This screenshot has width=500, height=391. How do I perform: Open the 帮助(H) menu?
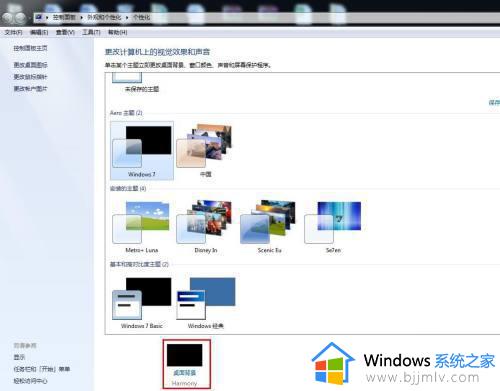117,32
